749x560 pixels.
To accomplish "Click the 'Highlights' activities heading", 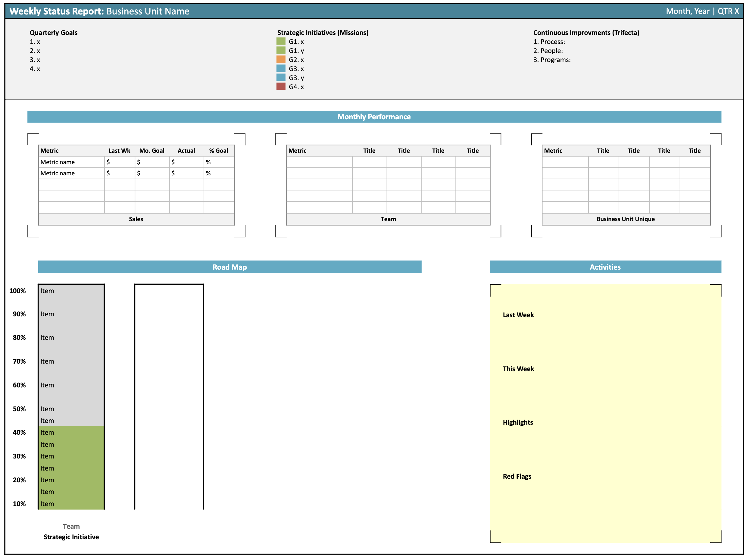I will tap(518, 422).
